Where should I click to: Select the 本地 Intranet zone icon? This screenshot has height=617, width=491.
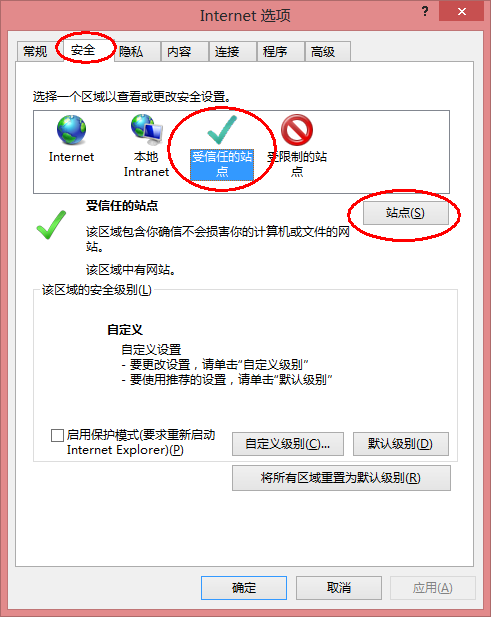(146, 129)
